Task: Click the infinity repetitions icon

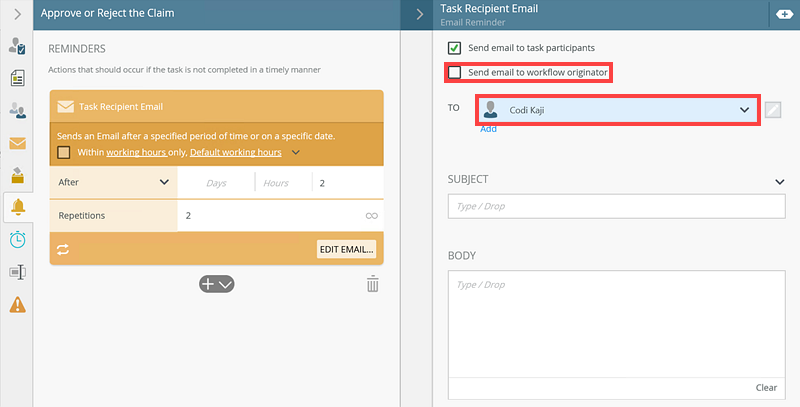Action: 371,216
